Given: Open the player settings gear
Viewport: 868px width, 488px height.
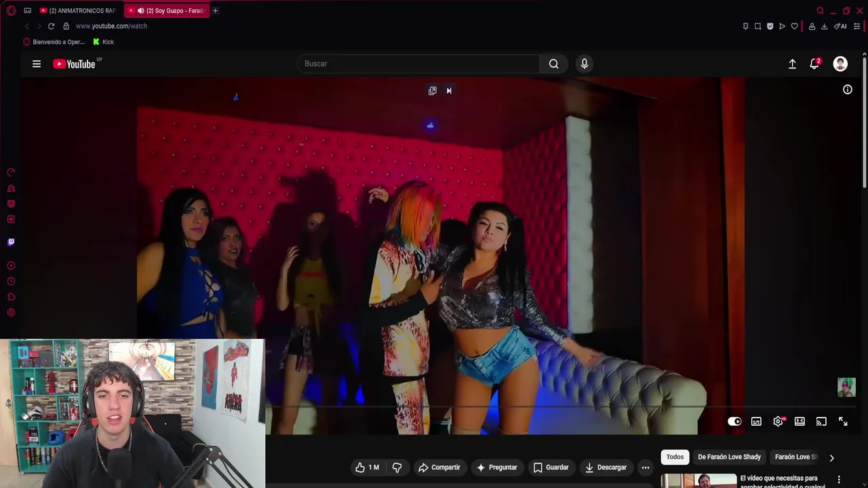Looking at the screenshot, I should coord(778,422).
